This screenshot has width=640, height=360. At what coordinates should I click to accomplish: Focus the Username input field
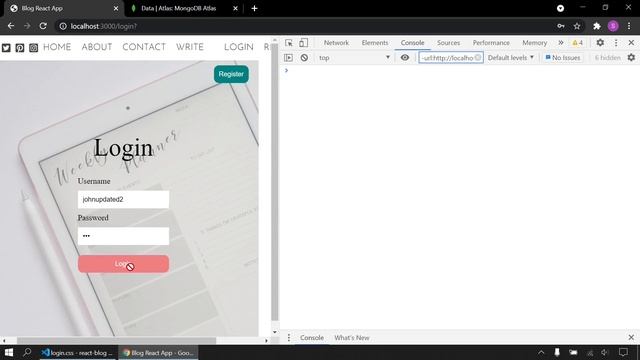123,199
